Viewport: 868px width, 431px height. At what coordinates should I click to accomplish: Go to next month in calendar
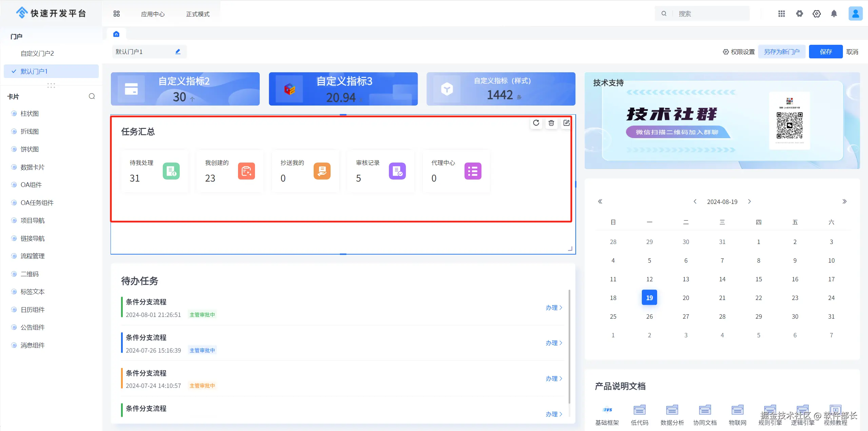749,202
